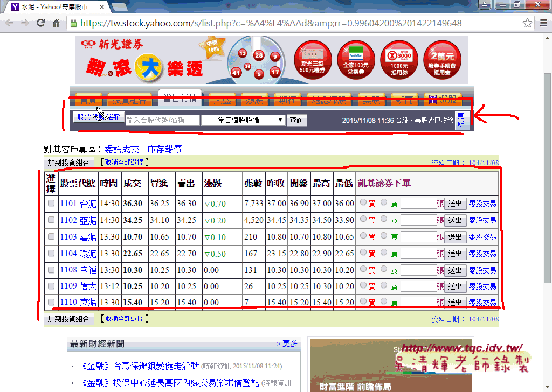Viewport: 552px width, 392px height.
Task: Click the 送出 button for 1101 台泥
Action: [455, 204]
